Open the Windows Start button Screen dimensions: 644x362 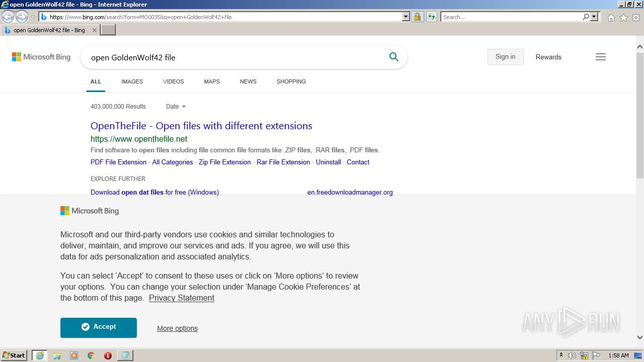click(14, 355)
